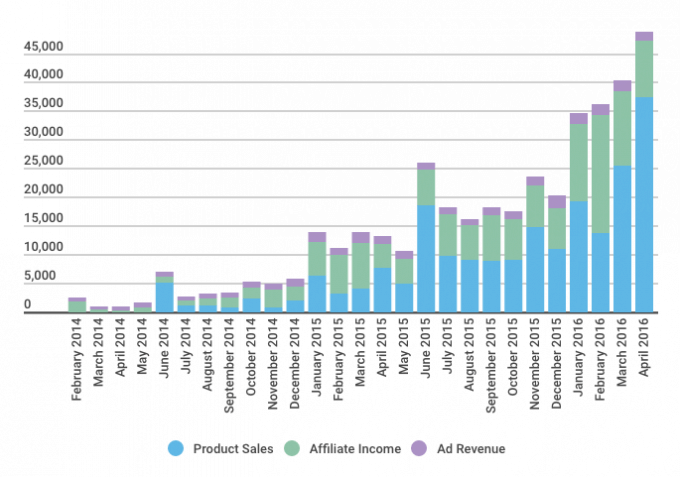680x477 pixels.
Task: Click the April 2015 axis label
Action: 382,347
